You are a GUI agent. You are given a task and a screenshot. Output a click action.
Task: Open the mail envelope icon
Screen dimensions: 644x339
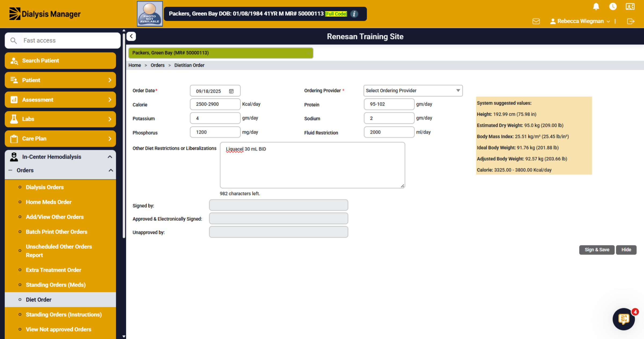(x=536, y=21)
